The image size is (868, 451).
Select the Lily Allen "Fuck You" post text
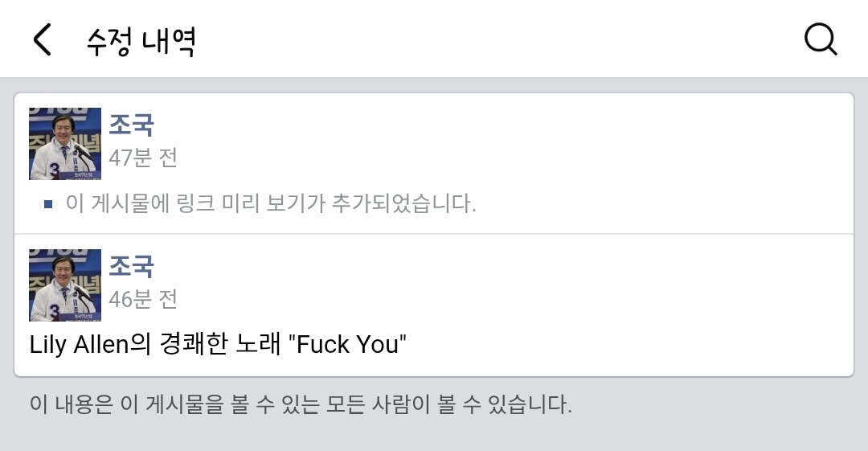click(218, 344)
